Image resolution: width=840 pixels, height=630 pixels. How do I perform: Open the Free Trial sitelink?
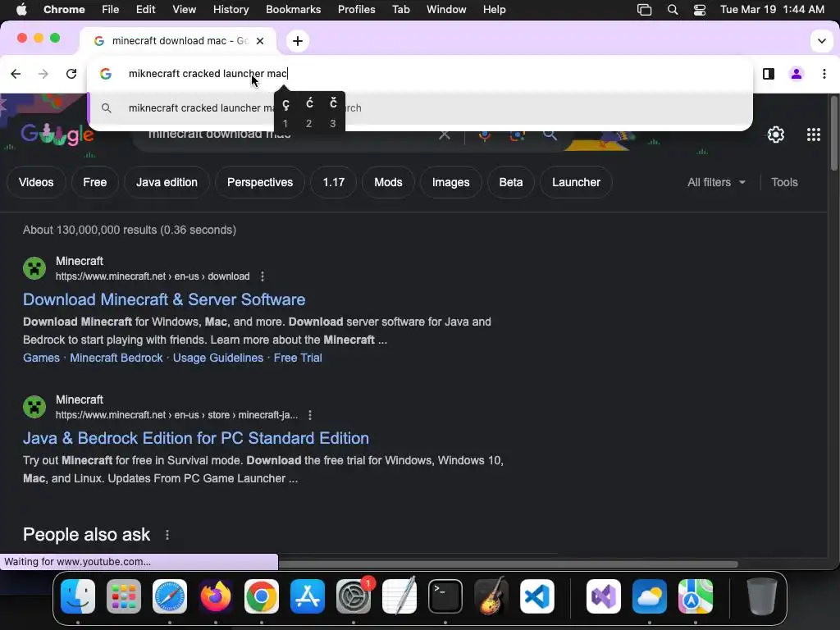click(298, 358)
